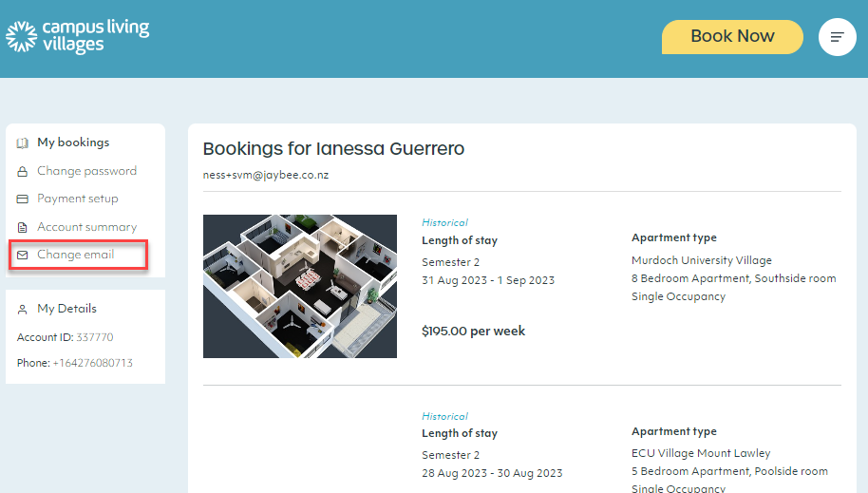Click Historical label of Murdoch booking

click(444, 222)
